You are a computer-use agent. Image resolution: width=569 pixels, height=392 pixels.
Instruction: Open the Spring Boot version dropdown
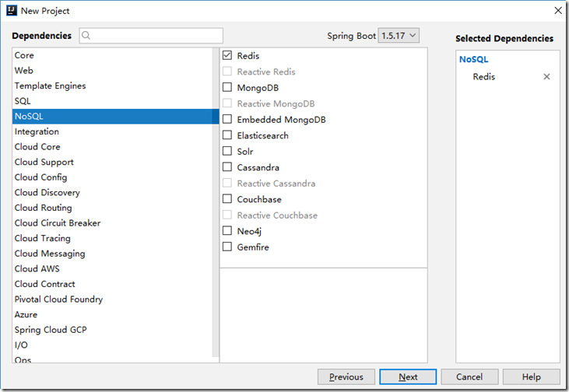399,36
